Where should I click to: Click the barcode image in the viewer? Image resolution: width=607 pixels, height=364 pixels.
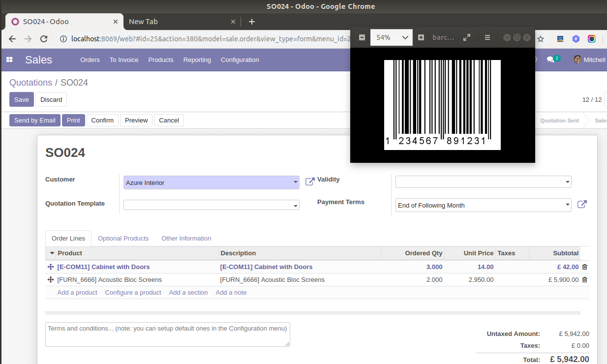(x=442, y=105)
